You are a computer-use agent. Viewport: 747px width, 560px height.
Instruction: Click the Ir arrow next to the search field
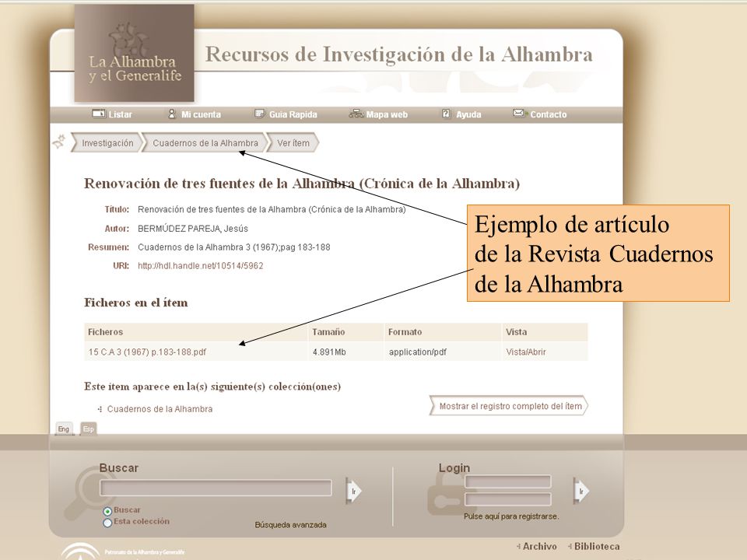tap(354, 491)
